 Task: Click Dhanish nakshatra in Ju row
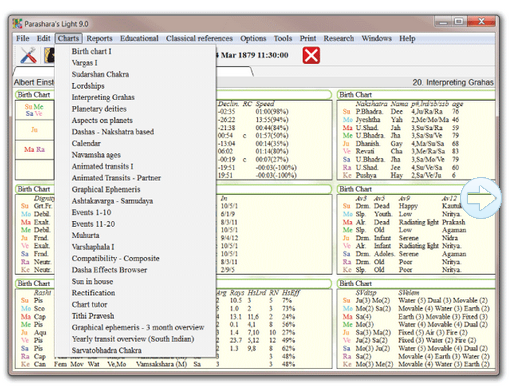pyautogui.click(x=367, y=144)
